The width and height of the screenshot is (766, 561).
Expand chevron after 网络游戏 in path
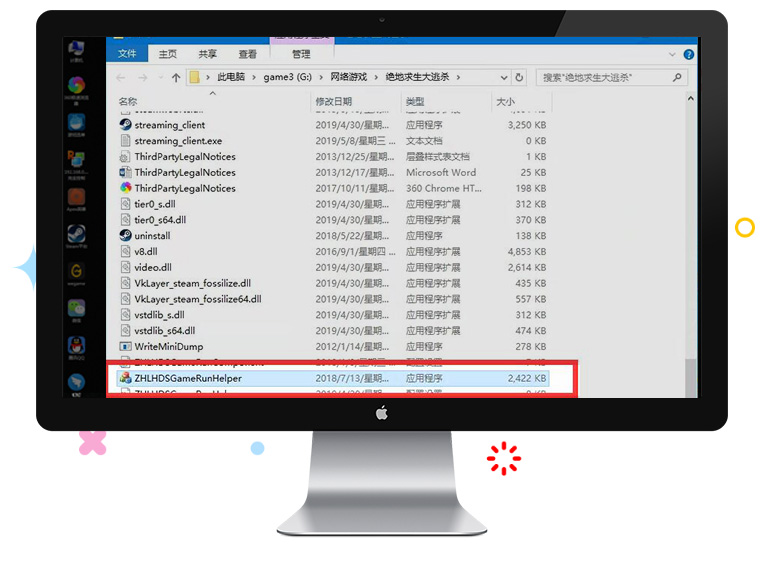376,77
